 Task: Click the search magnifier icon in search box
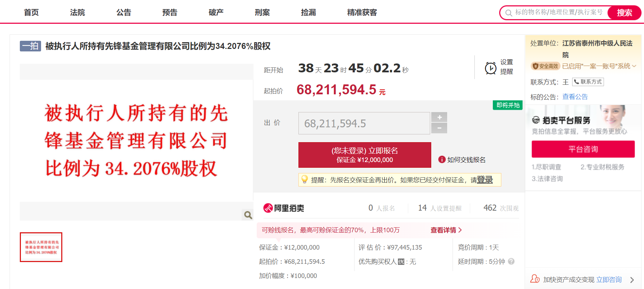[x=509, y=13]
